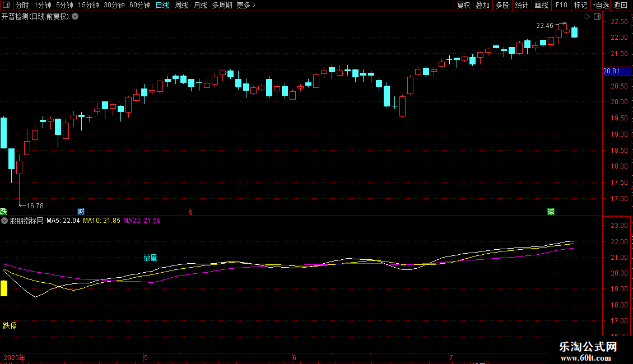The height and width of the screenshot is (364, 633).
Task: Click month 6 marker on time axis
Action: tap(294, 358)
